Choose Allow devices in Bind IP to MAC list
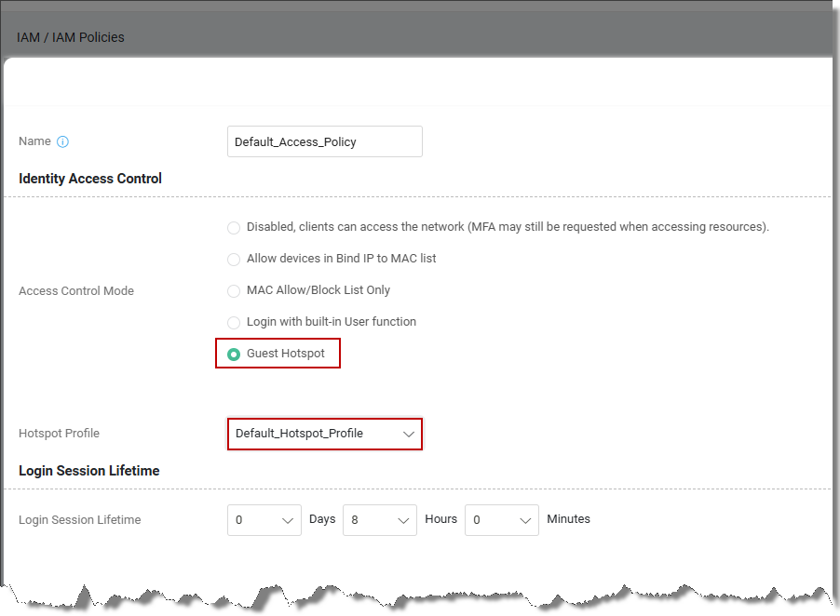Screen dimensions: 840x616 click(234, 260)
